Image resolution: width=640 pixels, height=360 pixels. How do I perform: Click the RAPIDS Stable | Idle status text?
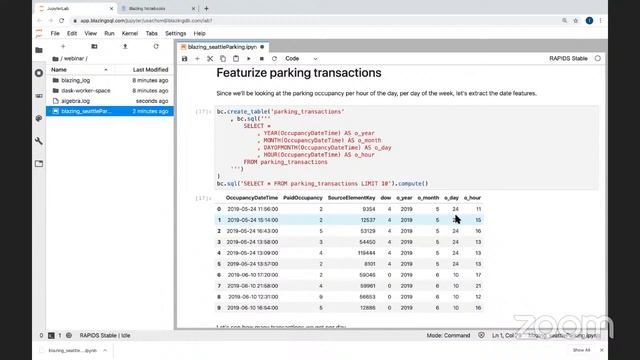tap(105, 336)
